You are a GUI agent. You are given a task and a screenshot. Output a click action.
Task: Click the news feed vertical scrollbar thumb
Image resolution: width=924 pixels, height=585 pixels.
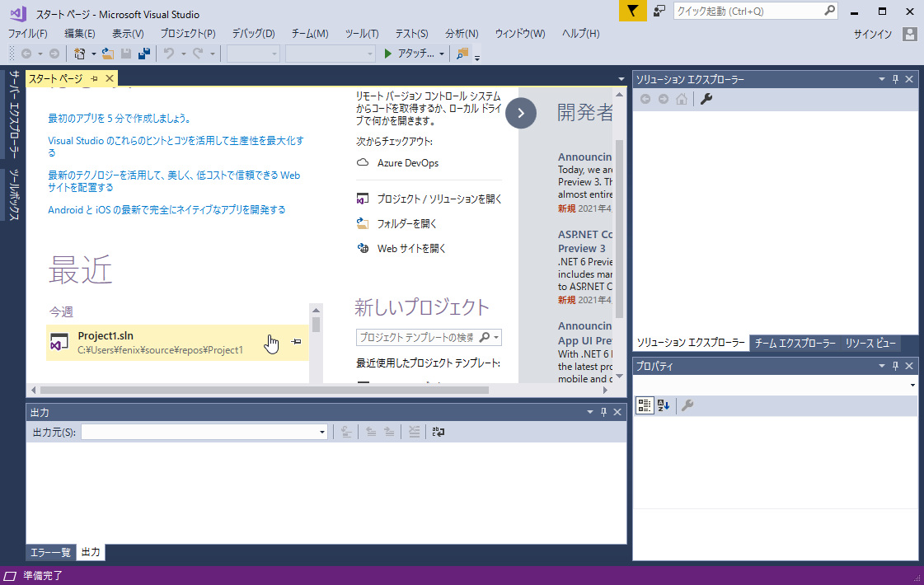point(619,228)
